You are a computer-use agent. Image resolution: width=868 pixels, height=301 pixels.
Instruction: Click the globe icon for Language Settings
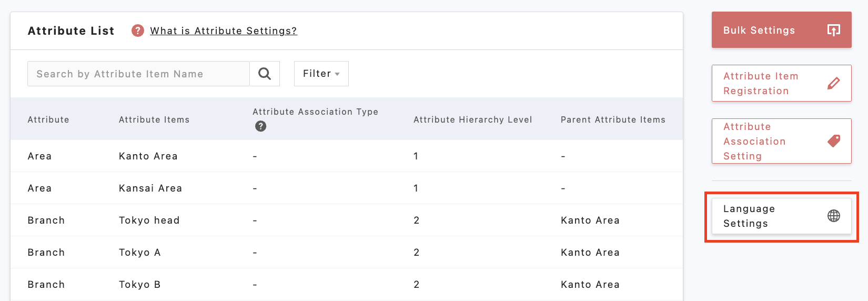(x=833, y=216)
